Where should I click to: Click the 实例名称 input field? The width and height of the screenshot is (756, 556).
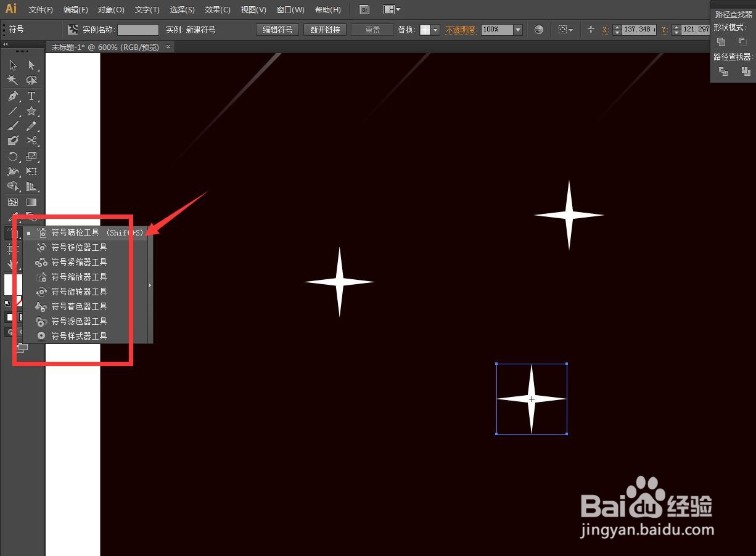click(138, 30)
